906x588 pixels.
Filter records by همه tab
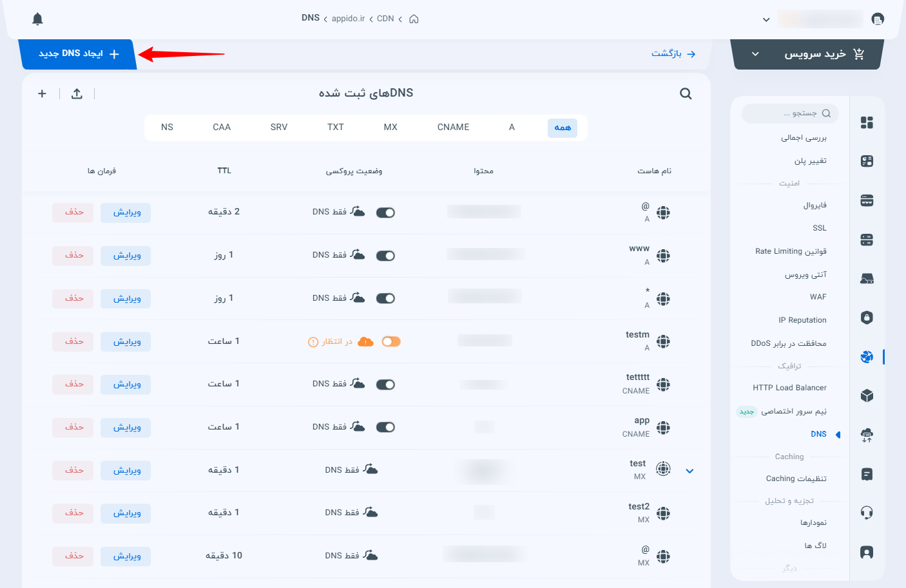tap(563, 128)
